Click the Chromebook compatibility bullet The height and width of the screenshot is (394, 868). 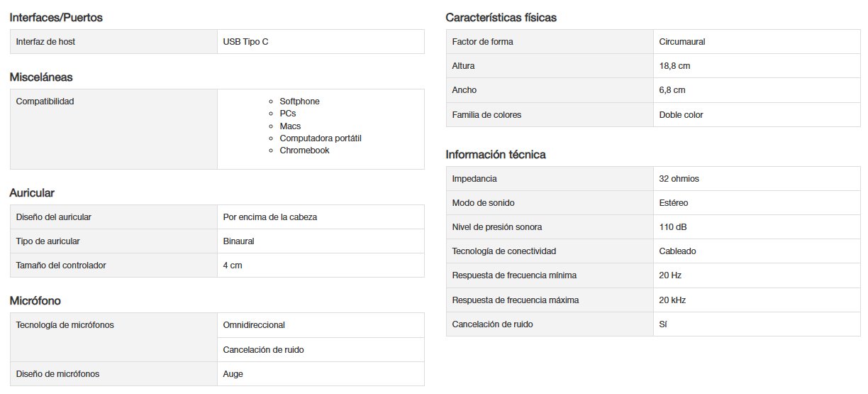pos(304,151)
